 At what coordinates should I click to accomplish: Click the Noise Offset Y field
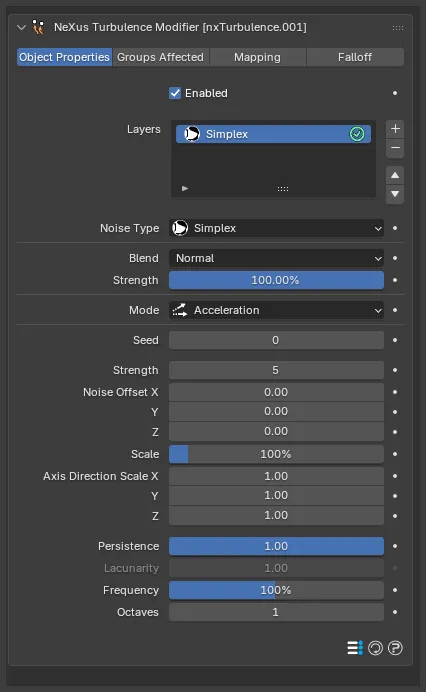tap(276, 412)
